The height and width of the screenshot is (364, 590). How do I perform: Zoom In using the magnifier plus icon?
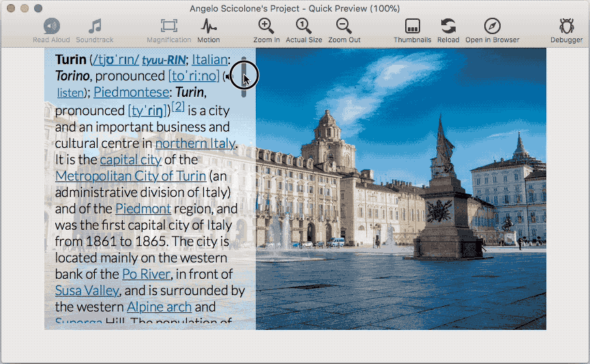(x=266, y=26)
